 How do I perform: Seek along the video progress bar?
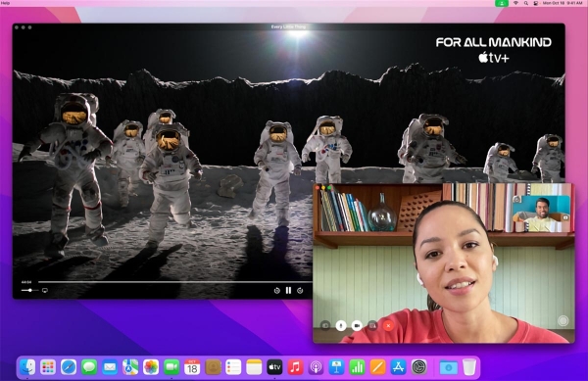[x=175, y=282]
